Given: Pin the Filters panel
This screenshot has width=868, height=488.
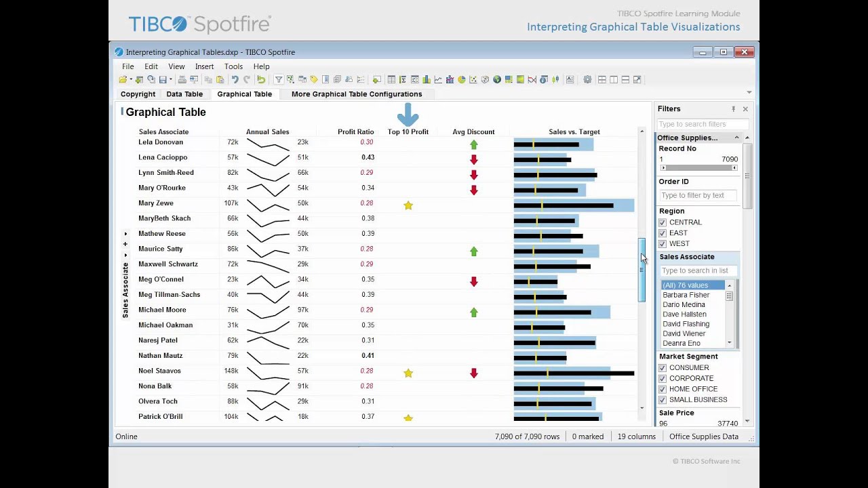Looking at the screenshot, I should click(733, 109).
